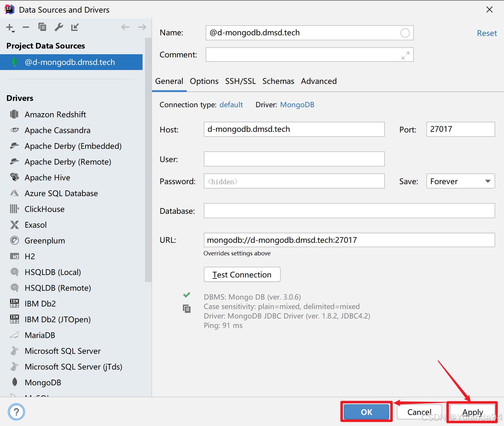
Task: Click the remove data source minus icon
Action: pos(26,27)
